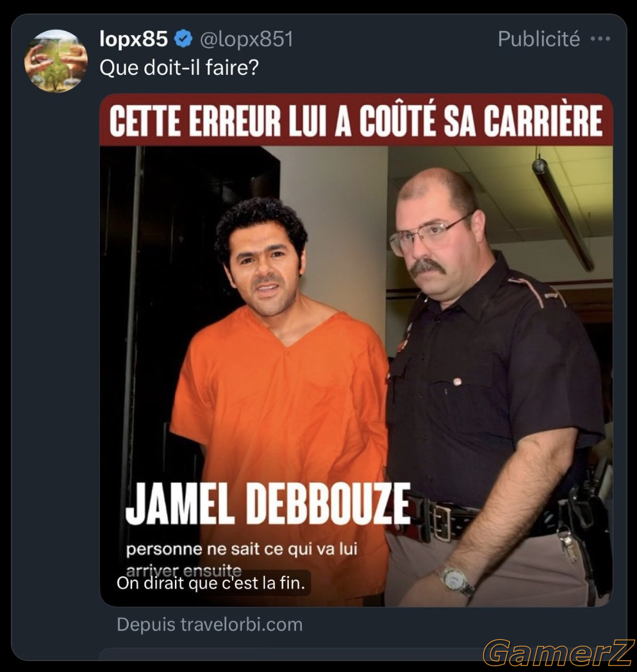Click the "JAMEL DEBBOUZE" title text in the ad
Image resolution: width=637 pixels, height=672 pixels.
pyautogui.click(x=268, y=503)
